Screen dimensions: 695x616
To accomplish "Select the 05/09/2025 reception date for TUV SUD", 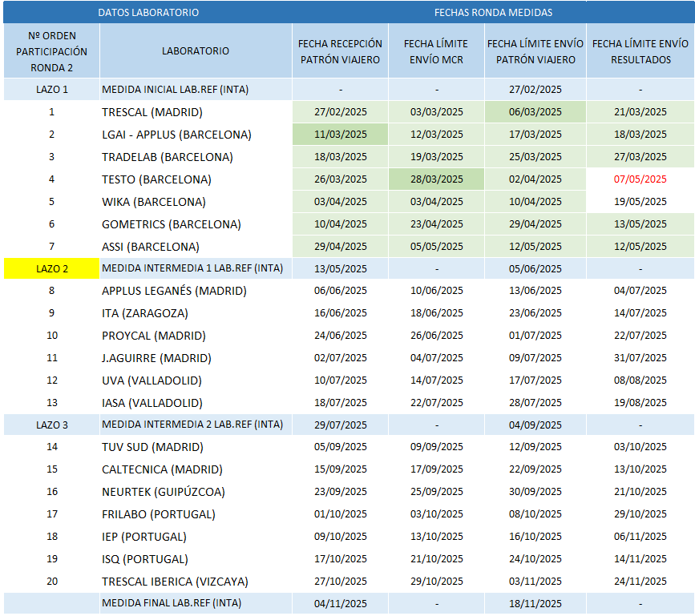I will [341, 447].
